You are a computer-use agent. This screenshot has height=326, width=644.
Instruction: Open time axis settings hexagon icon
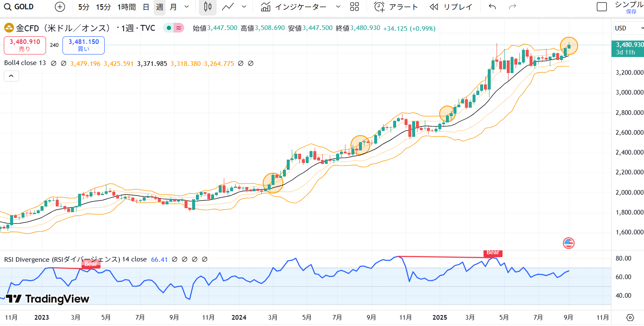pyautogui.click(x=630, y=318)
